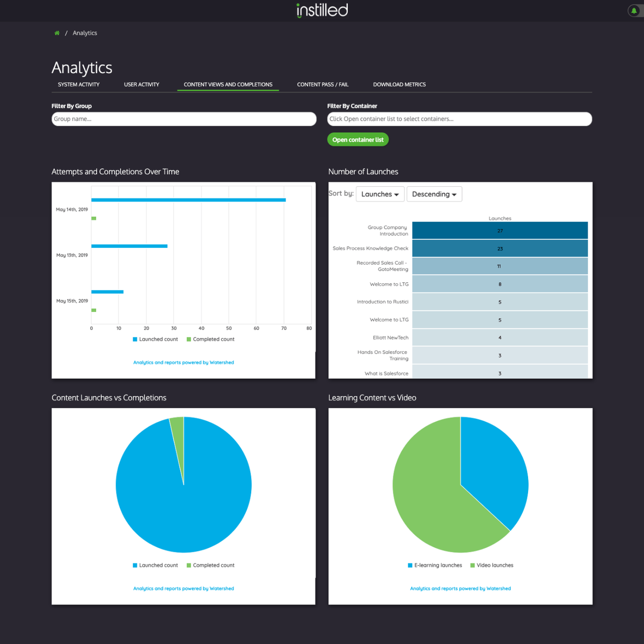Open the Content Pass / Fail tab

point(323,84)
